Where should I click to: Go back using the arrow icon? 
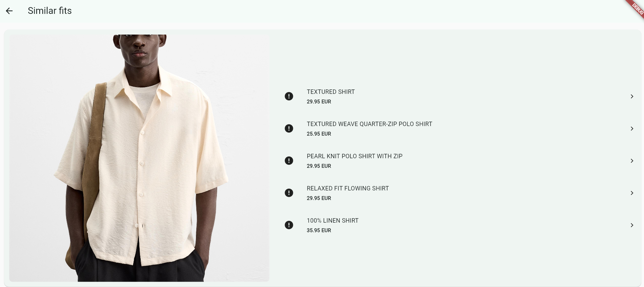tap(9, 11)
